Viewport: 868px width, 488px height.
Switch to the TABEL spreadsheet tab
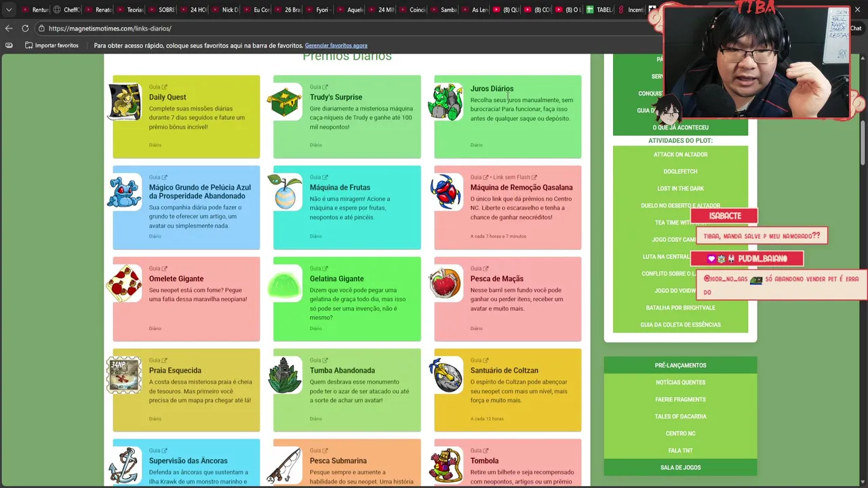pos(599,9)
